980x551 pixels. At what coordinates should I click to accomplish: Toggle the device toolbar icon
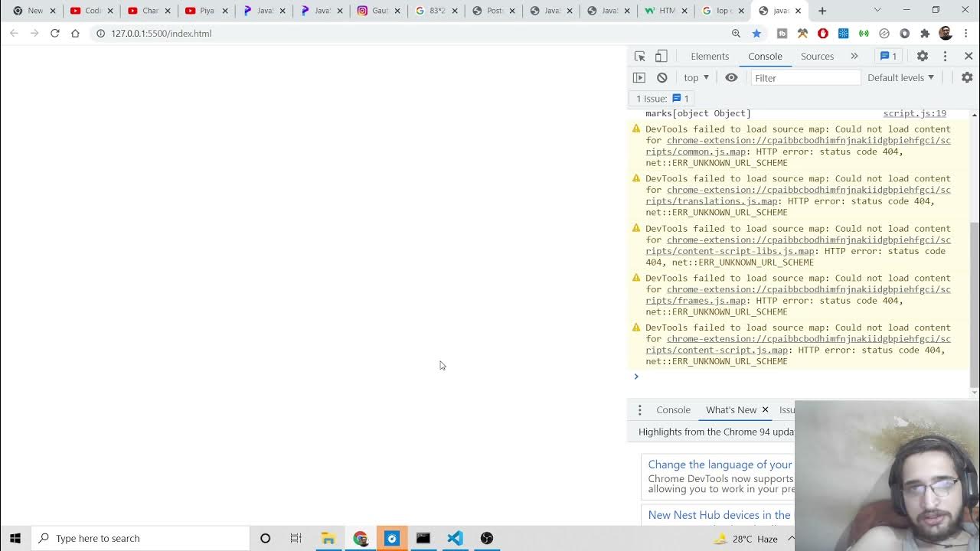(661, 56)
